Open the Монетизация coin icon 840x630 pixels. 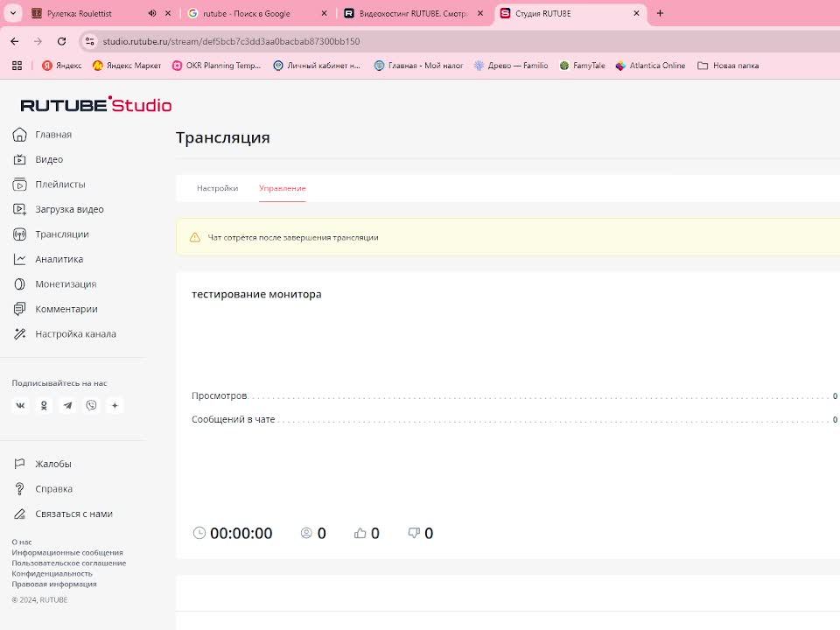[x=19, y=283]
